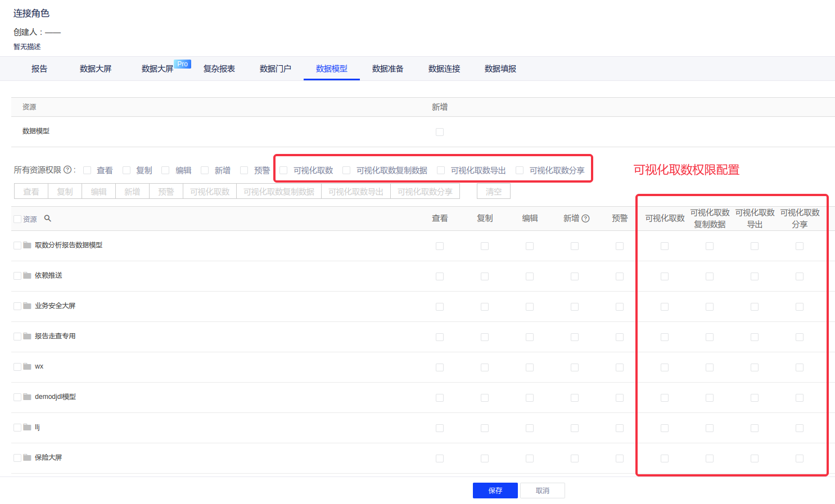Screen dimensions: 835x504
Task: Open the 保险大屏 folder icon
Action: pos(27,458)
